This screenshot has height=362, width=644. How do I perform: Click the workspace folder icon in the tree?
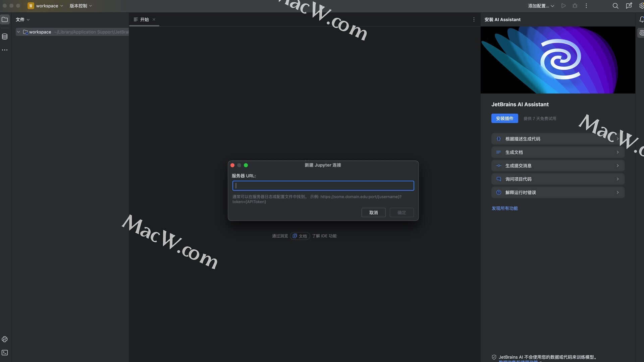25,32
